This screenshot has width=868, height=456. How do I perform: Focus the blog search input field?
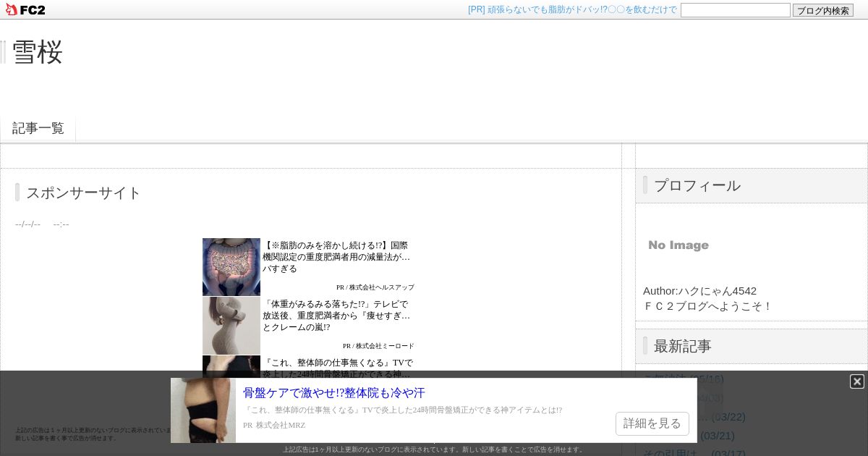(x=736, y=10)
